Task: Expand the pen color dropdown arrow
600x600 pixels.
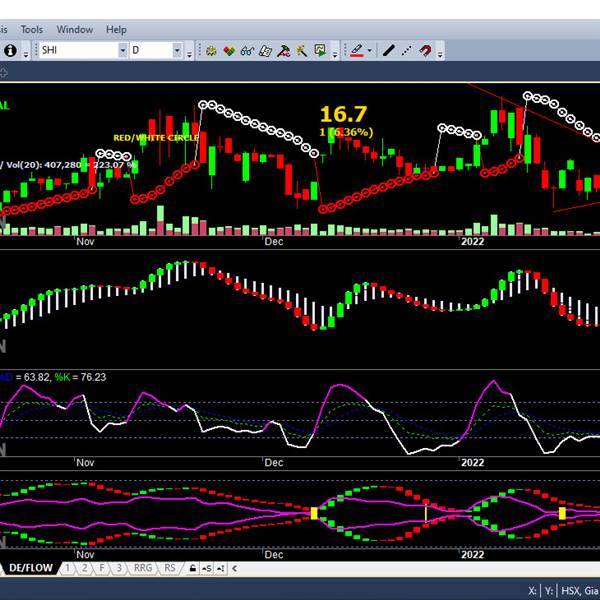Action: (x=369, y=50)
